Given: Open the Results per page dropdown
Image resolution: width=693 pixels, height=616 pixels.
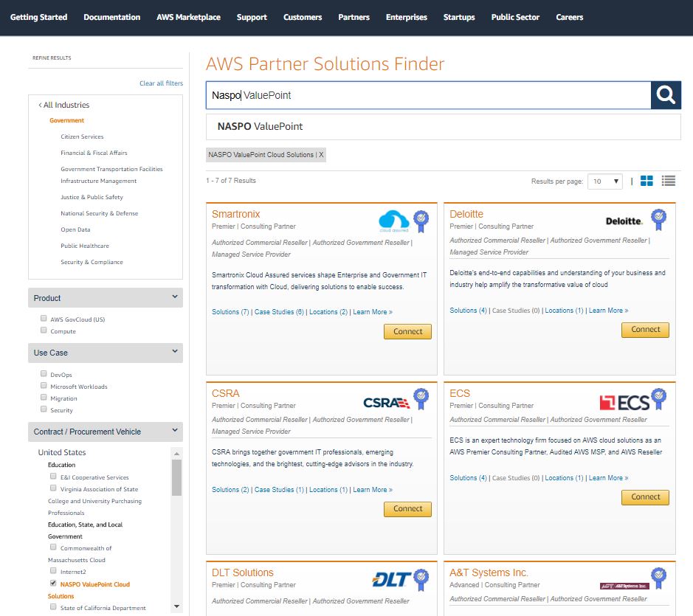Looking at the screenshot, I should 605,181.
